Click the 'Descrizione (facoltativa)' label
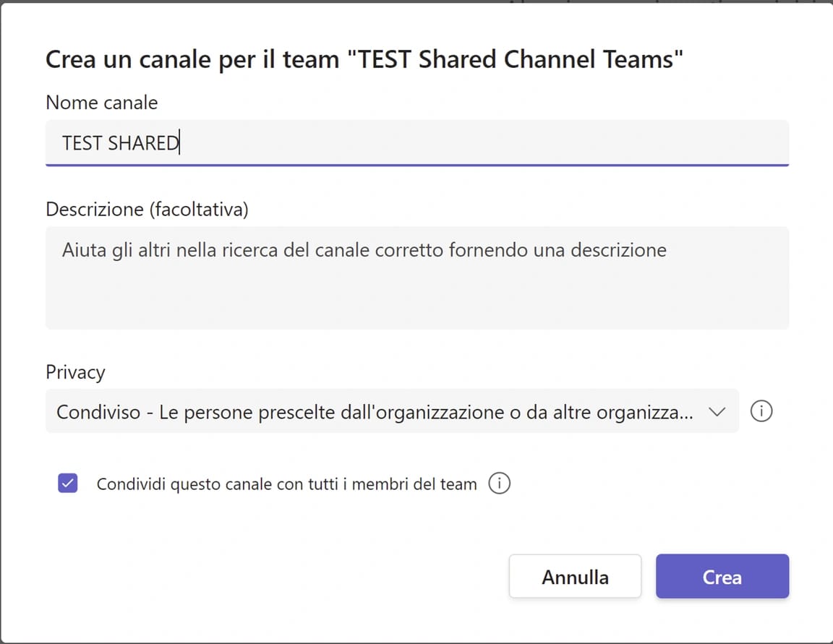833x644 pixels. (x=147, y=210)
